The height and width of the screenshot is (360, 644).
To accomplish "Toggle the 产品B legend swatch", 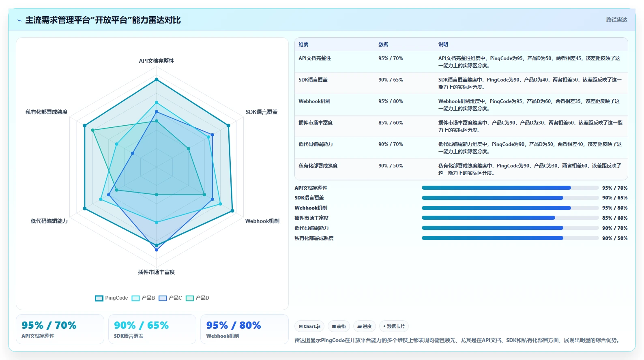I will pos(135,298).
